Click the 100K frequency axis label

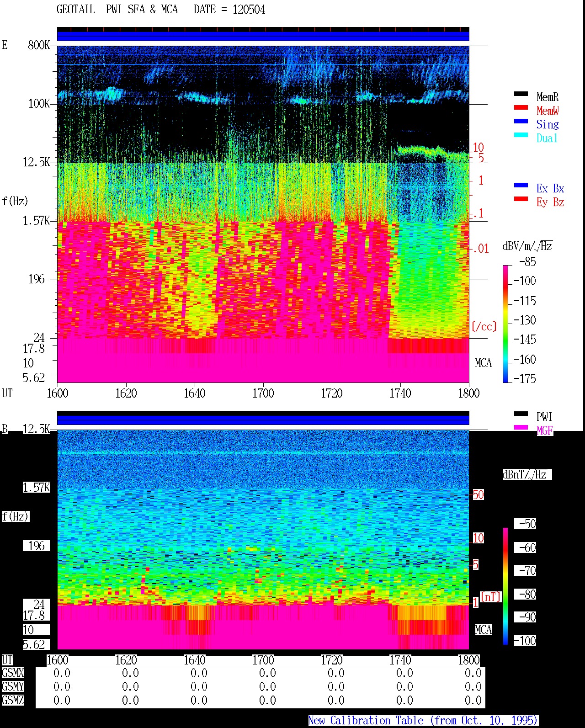(x=39, y=103)
